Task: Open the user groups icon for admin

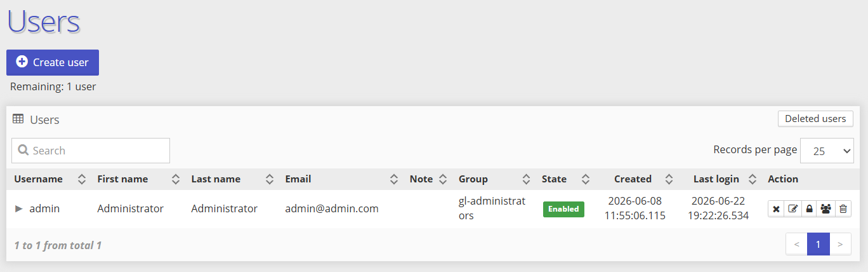Action: coord(825,208)
